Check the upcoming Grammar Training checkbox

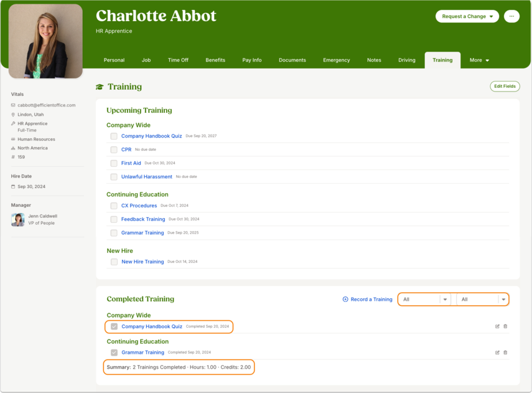point(114,233)
